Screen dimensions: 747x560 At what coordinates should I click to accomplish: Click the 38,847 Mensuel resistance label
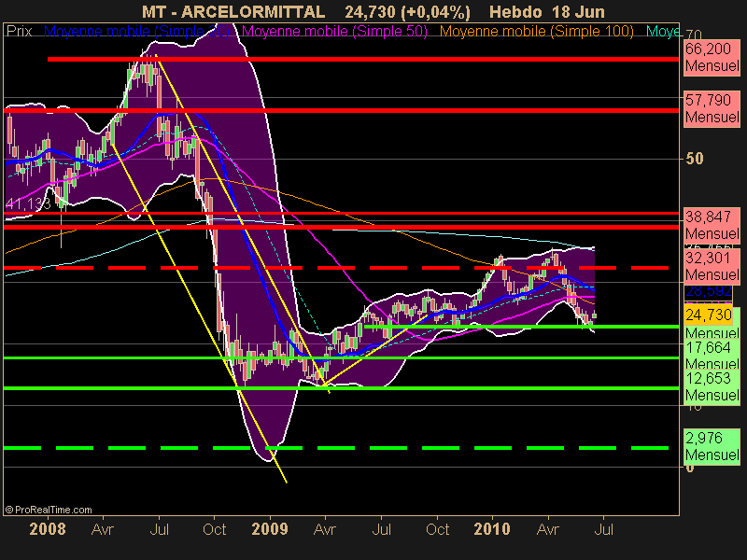click(x=712, y=225)
